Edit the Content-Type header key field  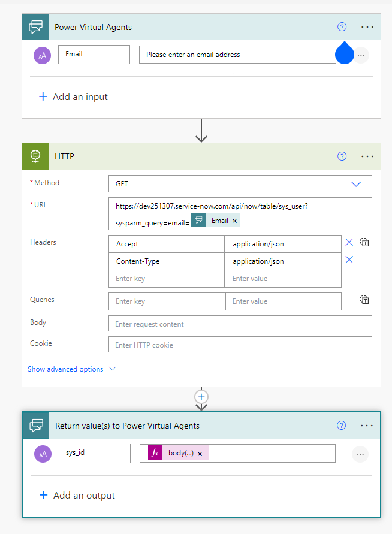click(167, 261)
